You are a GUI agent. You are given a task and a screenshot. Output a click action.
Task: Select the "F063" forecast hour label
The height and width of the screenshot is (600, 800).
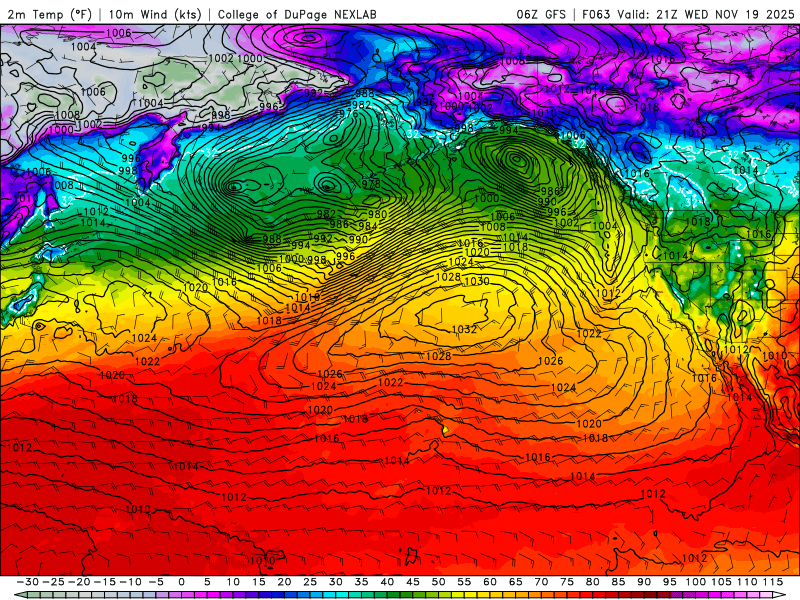[596, 14]
